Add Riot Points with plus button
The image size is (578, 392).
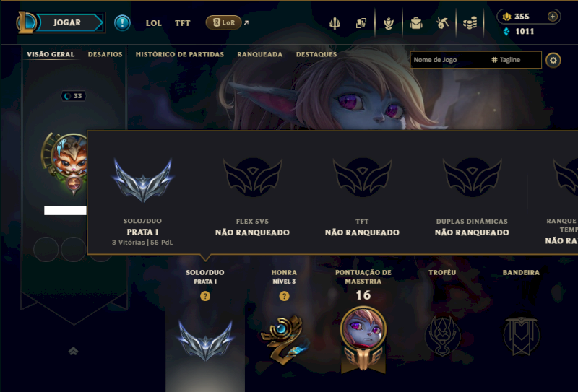(552, 17)
